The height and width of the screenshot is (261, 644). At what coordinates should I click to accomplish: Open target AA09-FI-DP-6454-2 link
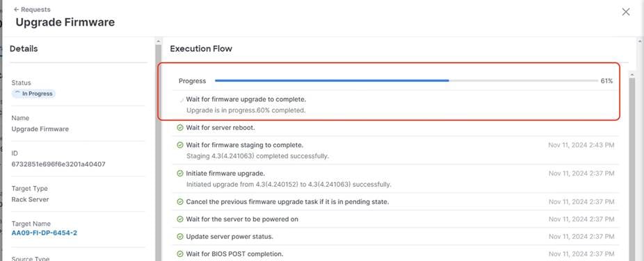pyautogui.click(x=45, y=233)
